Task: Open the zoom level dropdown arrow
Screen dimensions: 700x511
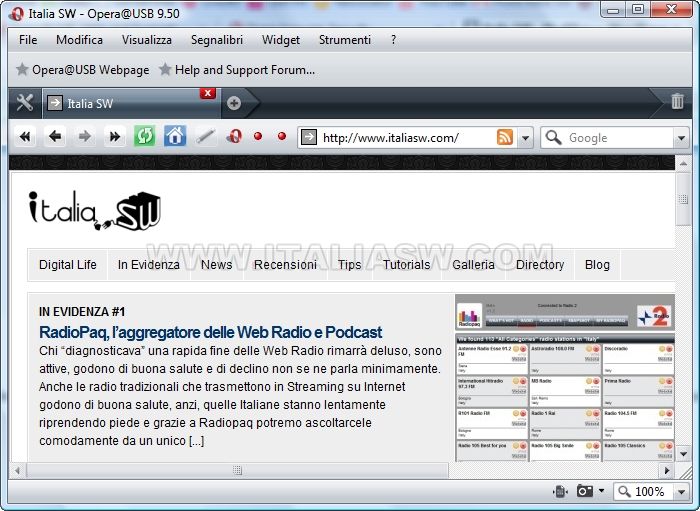Action: click(x=681, y=492)
